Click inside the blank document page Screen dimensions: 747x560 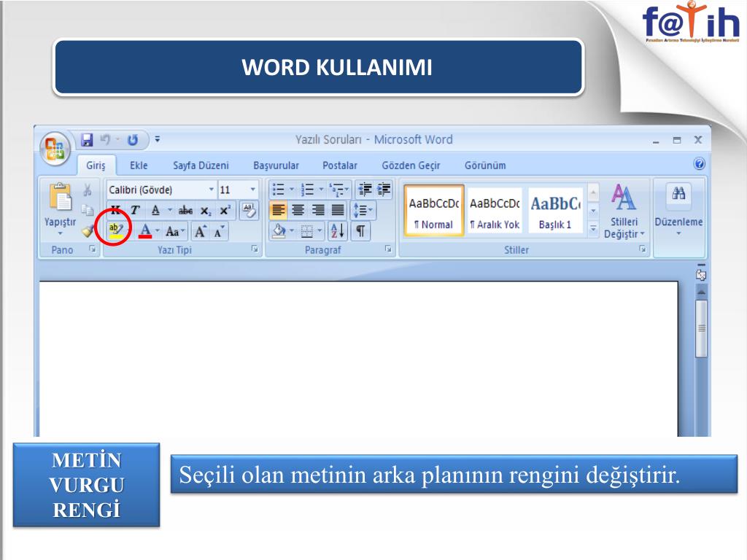pyautogui.click(x=358, y=359)
